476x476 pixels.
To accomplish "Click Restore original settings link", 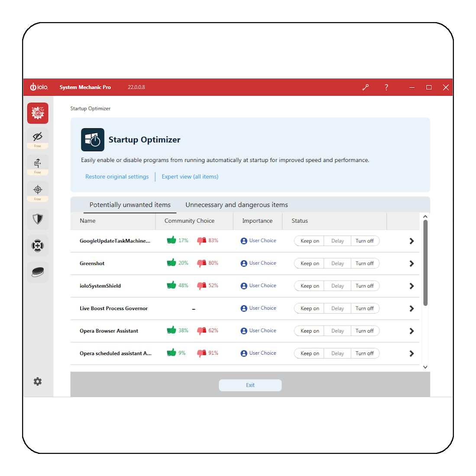I will [117, 176].
